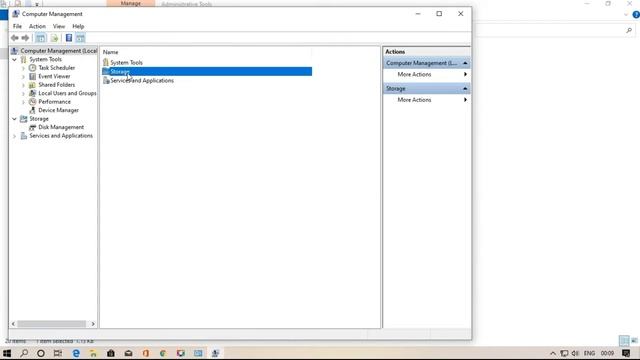This screenshot has width=640, height=360.
Task: Click Help icon in background Explorer window
Action: [x=636, y=15]
